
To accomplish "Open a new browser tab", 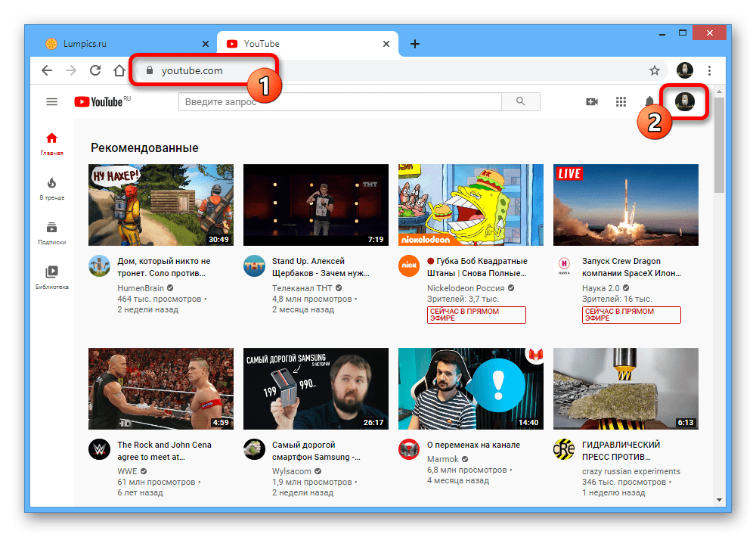I will (414, 44).
